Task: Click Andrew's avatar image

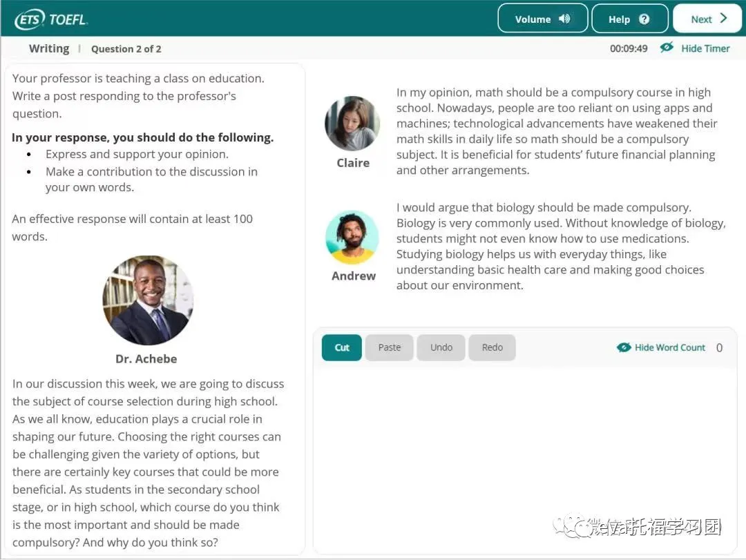Action: 352,238
